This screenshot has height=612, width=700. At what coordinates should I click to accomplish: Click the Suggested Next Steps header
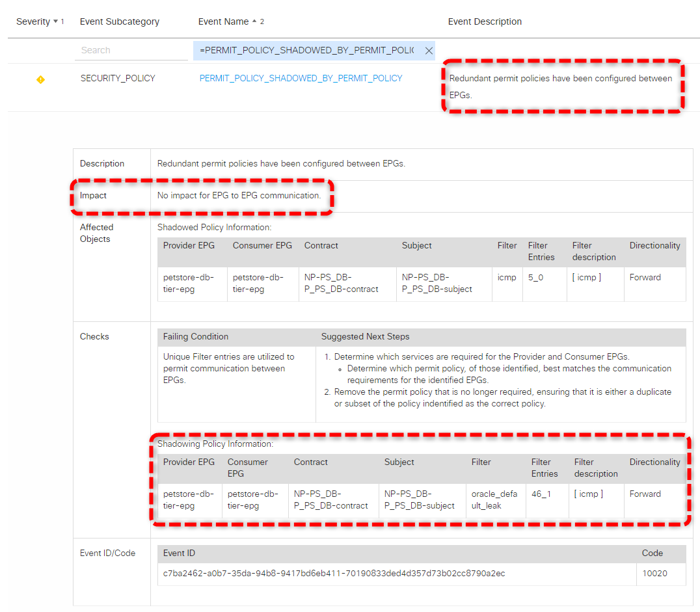tap(365, 336)
